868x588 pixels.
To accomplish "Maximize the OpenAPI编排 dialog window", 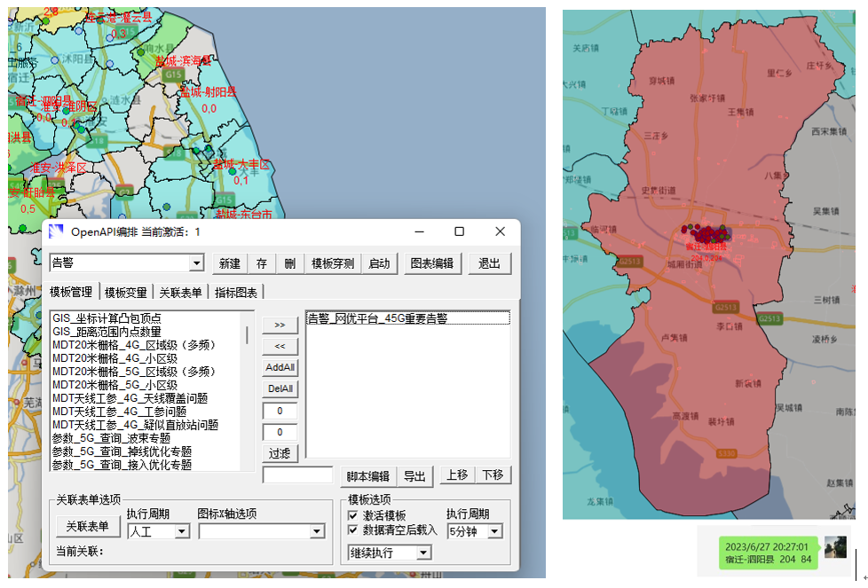I will coord(459,232).
